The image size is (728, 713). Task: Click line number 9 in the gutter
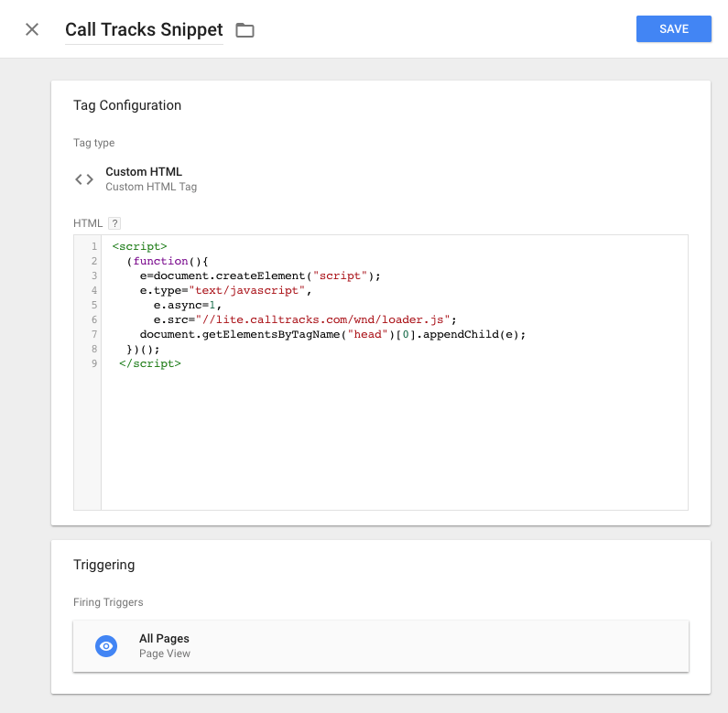coord(94,363)
